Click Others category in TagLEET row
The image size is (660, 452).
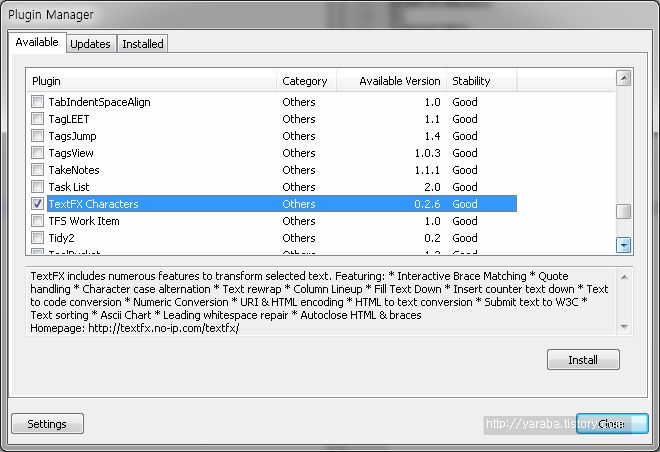point(299,119)
